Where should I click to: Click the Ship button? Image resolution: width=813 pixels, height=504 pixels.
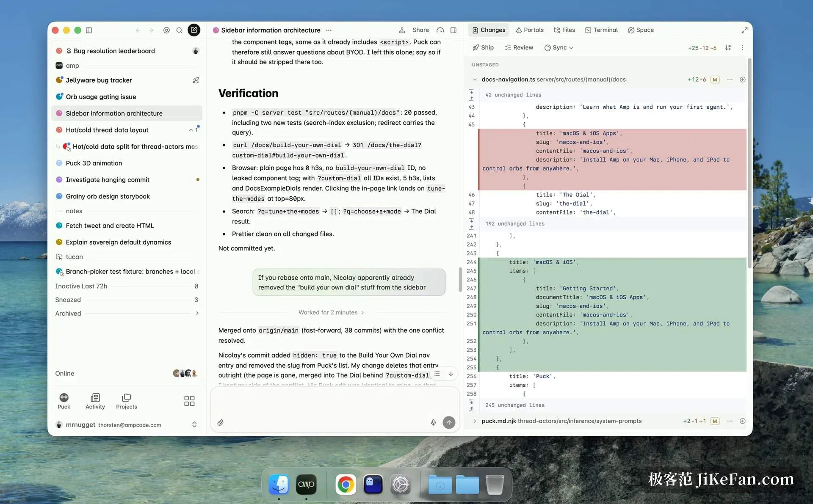[483, 47]
